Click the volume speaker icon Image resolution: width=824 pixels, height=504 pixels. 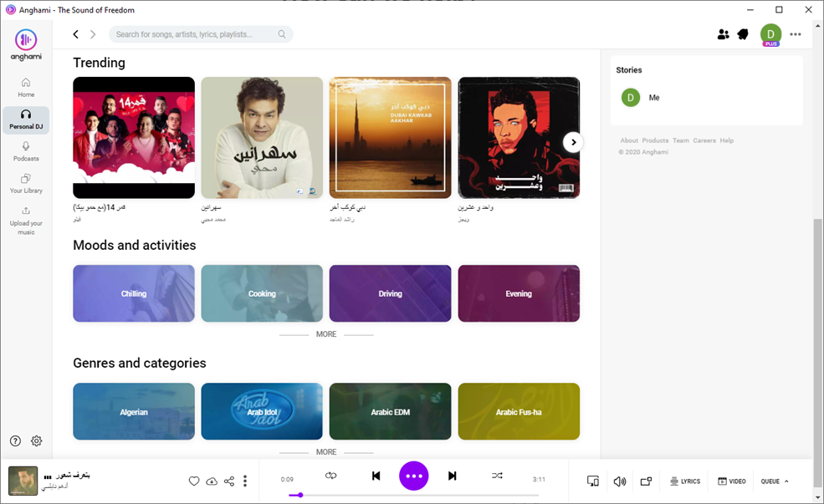point(620,481)
